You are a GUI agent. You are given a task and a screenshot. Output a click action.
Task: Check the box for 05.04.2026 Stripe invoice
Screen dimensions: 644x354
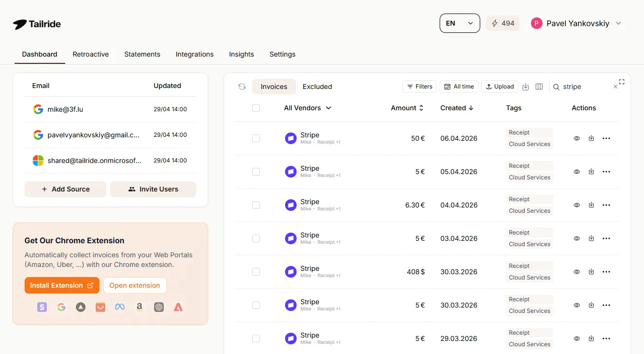pyautogui.click(x=256, y=172)
